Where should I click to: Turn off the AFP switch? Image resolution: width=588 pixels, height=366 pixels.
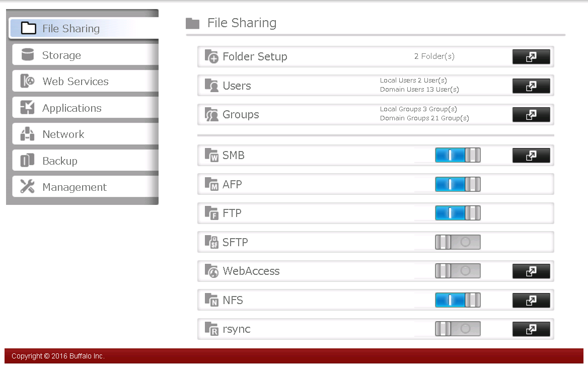pyautogui.click(x=458, y=184)
